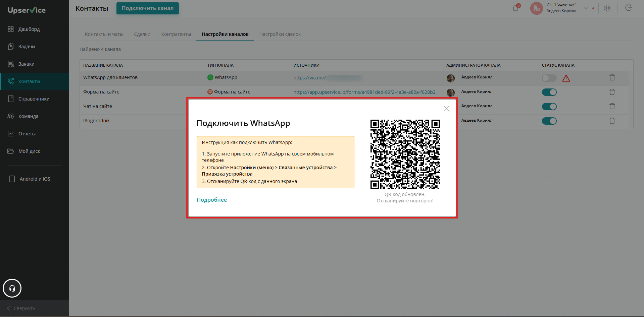Click the СТАТУС КАНАЛА column header

pos(558,65)
